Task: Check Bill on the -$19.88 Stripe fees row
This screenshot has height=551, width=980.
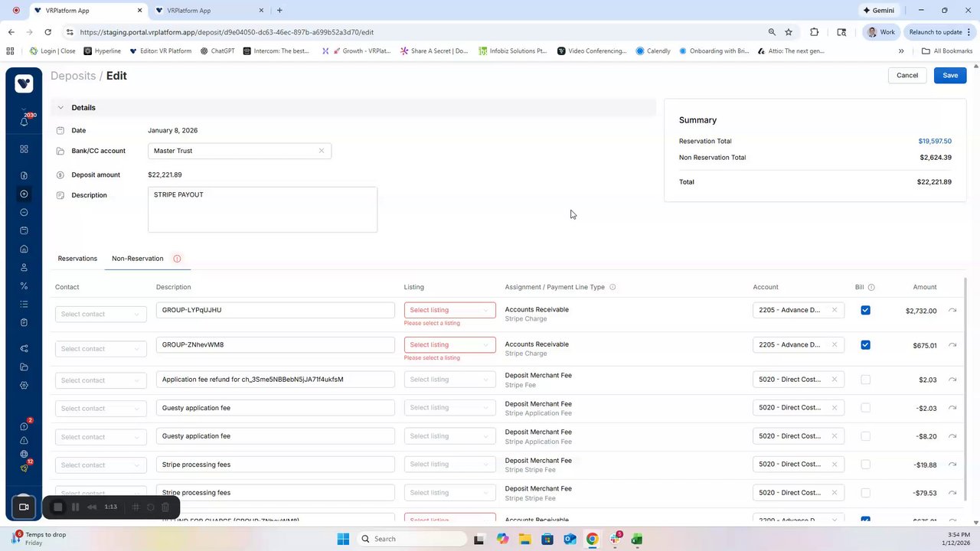Action: click(865, 465)
